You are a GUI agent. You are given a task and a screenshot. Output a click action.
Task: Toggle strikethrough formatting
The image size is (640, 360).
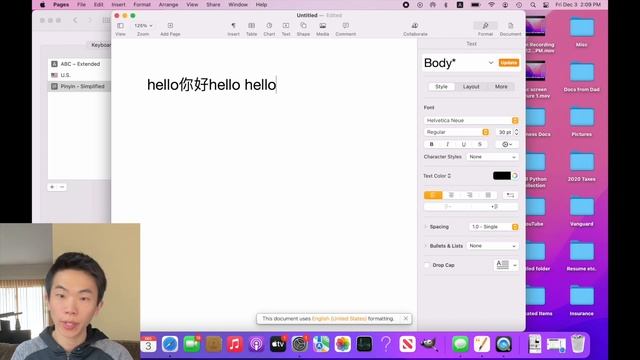[480, 144]
